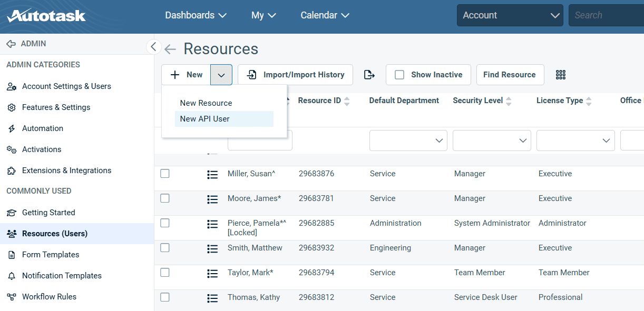Click the Automation lightning icon
The height and width of the screenshot is (311, 644).
(12, 128)
